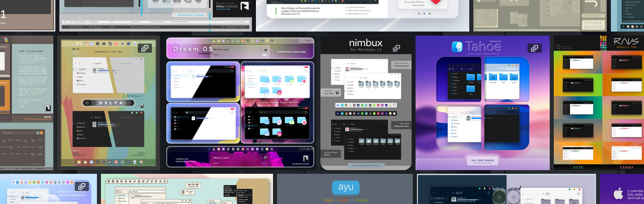Screen dimensions: 644x204
Task: Click the multi-image stack icon on Tahoe thumbnail
Action: pyautogui.click(x=534, y=48)
